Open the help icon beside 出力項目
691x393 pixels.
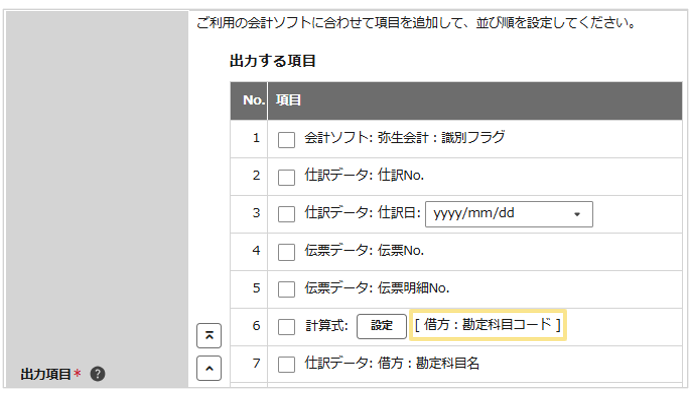pyautogui.click(x=97, y=374)
